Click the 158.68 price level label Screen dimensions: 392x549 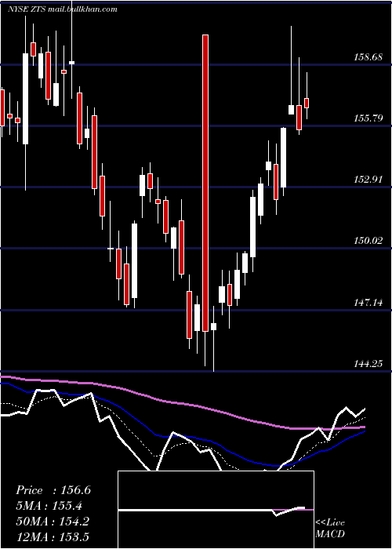[368, 57]
